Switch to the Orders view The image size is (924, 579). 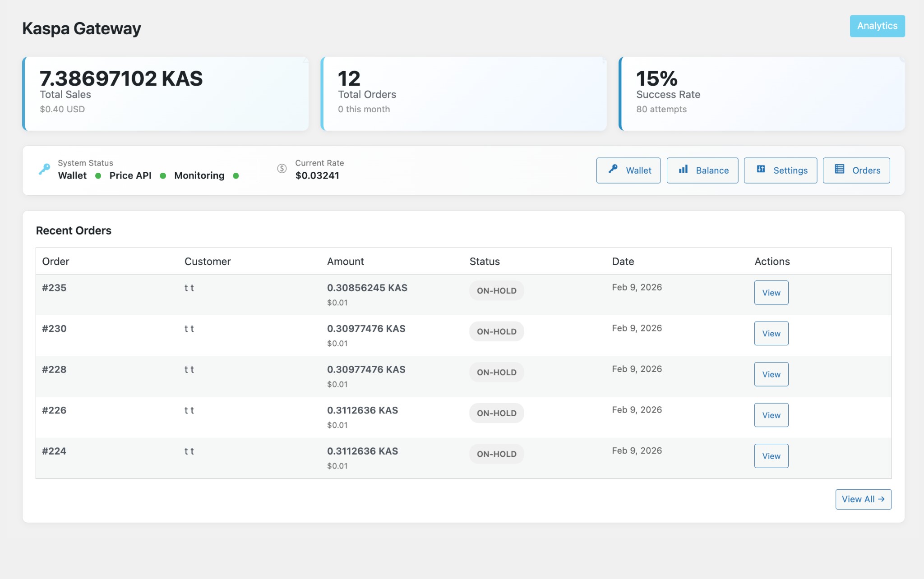856,170
